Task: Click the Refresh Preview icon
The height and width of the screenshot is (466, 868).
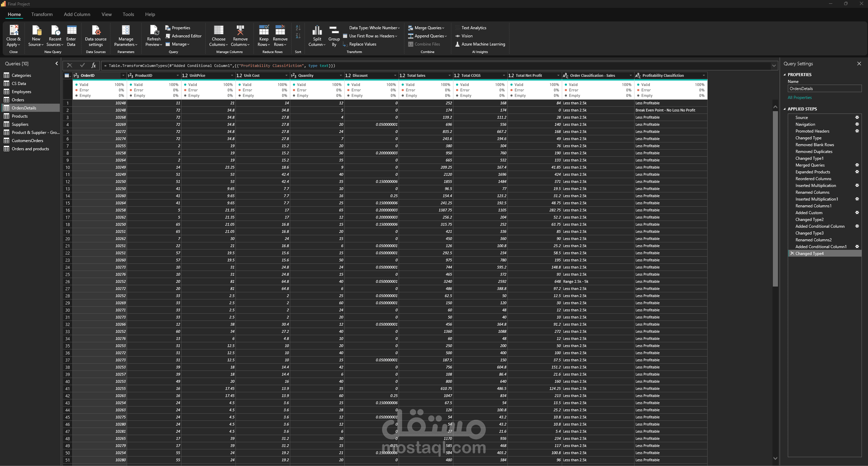Action: (154, 31)
